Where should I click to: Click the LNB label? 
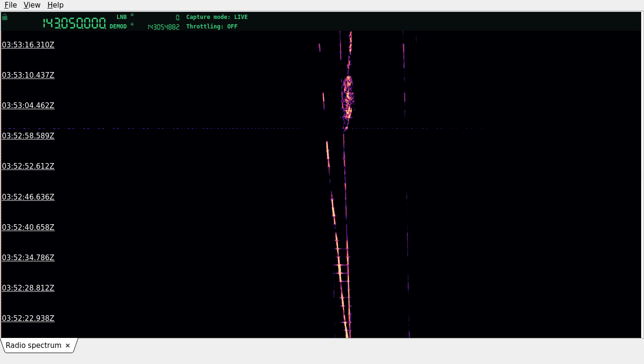122,17
